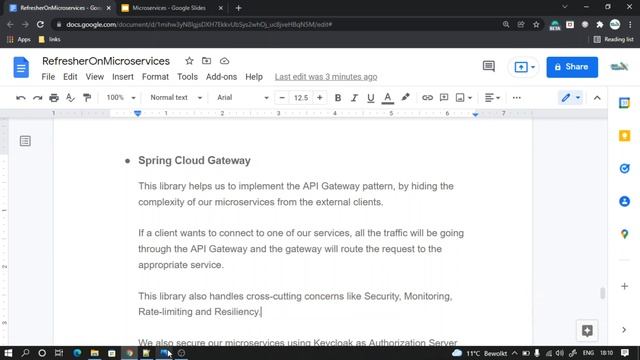Toggle Italic formatting
Image resolution: width=640 pixels, height=360 pixels.
(354, 98)
